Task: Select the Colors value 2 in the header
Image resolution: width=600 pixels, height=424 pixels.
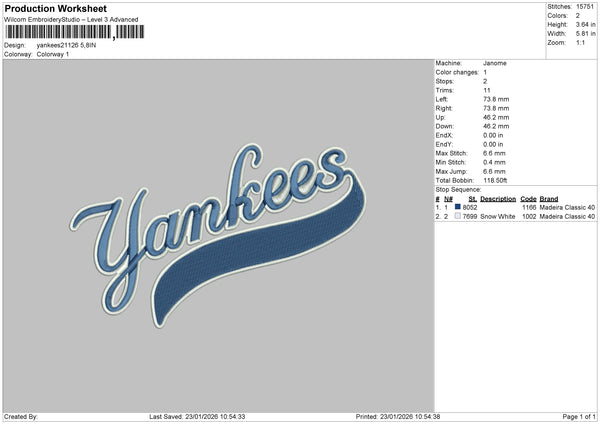Action: [x=578, y=16]
